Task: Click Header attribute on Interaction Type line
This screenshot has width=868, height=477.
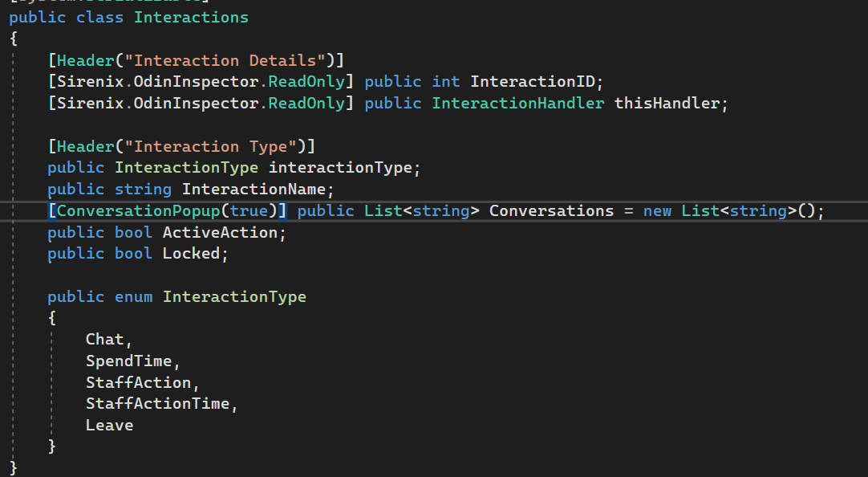Action: click(85, 147)
